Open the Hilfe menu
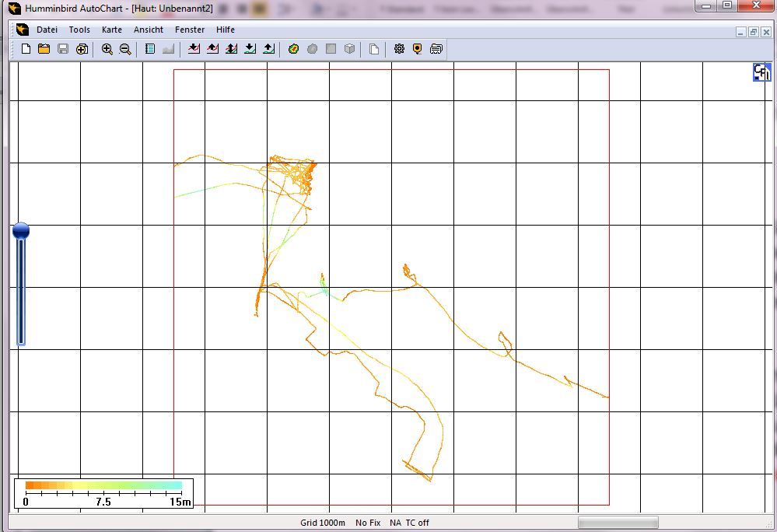This screenshot has height=532, width=777. pyautogui.click(x=226, y=30)
